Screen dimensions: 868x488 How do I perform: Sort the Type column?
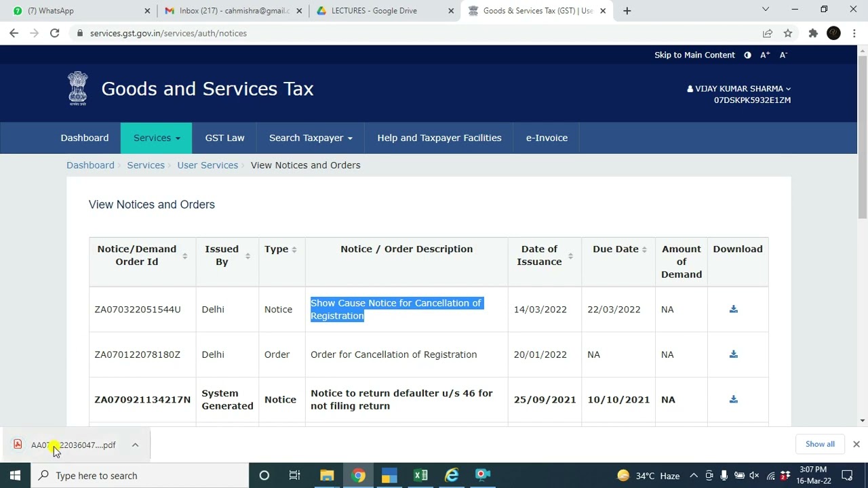click(294, 249)
